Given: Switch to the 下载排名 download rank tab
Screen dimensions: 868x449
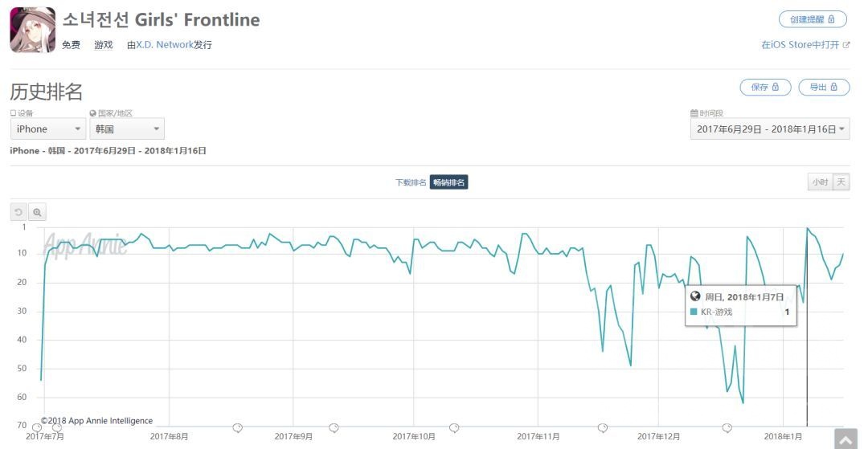Looking at the screenshot, I should [x=411, y=182].
